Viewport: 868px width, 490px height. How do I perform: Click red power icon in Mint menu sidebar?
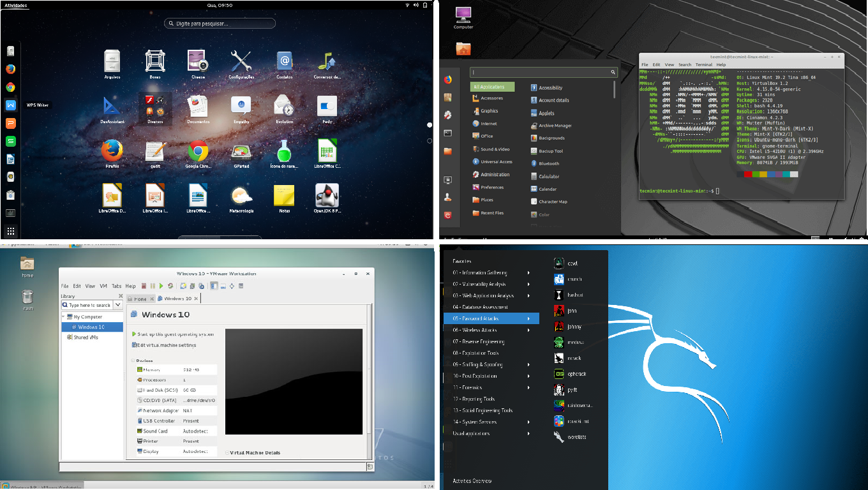pos(448,216)
